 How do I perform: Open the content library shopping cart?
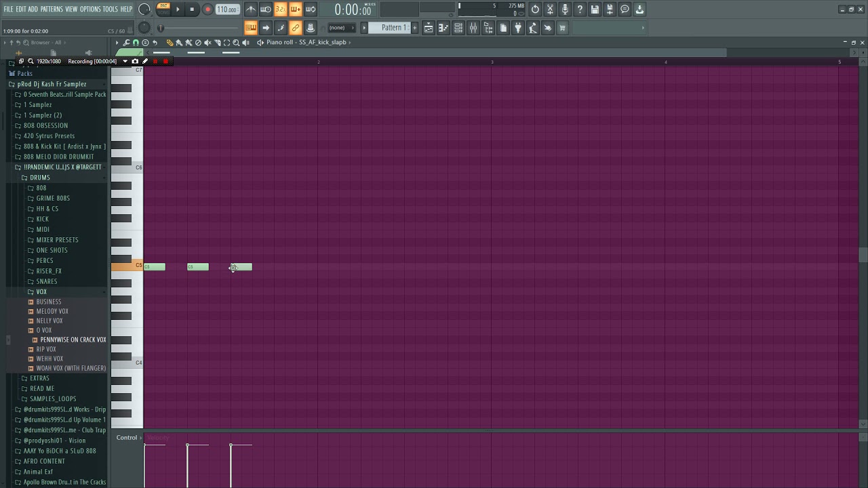coord(563,28)
